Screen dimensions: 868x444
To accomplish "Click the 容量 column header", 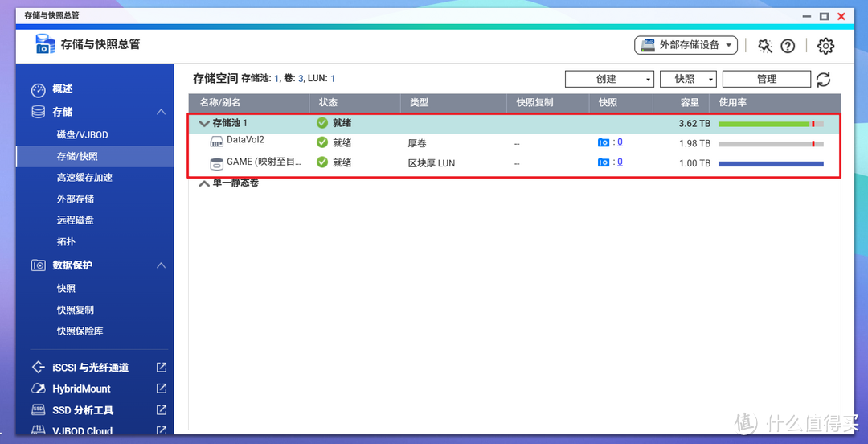I will click(x=681, y=103).
